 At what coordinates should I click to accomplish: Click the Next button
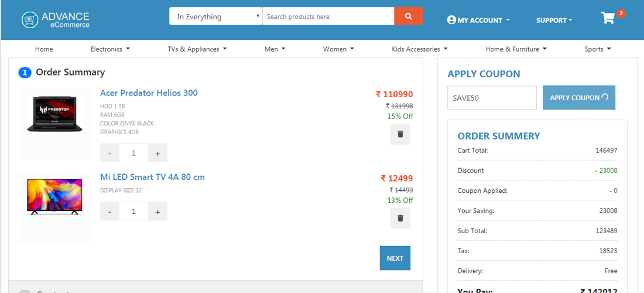coord(395,258)
